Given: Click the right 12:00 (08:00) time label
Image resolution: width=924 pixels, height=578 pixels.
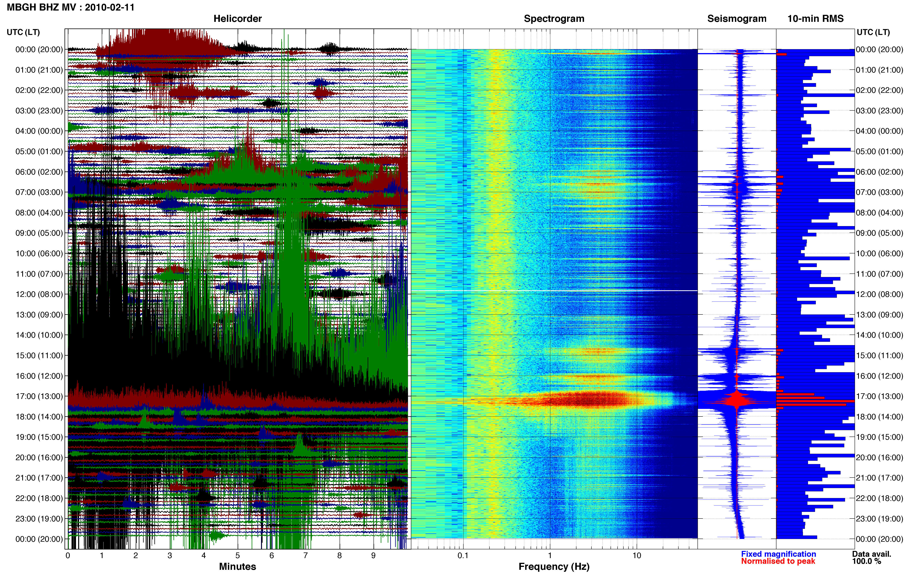Looking at the screenshot, I should pyautogui.click(x=879, y=294).
